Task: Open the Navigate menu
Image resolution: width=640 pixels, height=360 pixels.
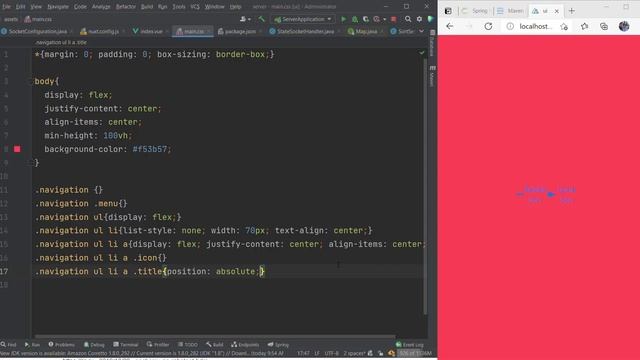Action: pyautogui.click(x=58, y=7)
